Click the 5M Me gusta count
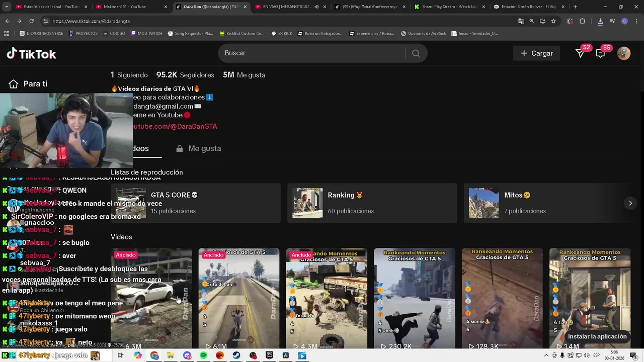 click(244, 75)
